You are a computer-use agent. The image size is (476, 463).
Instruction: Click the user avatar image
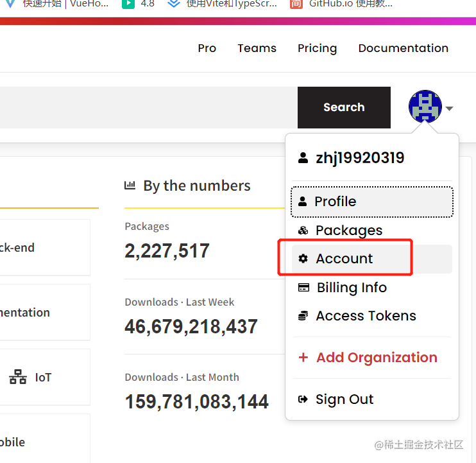pos(425,107)
